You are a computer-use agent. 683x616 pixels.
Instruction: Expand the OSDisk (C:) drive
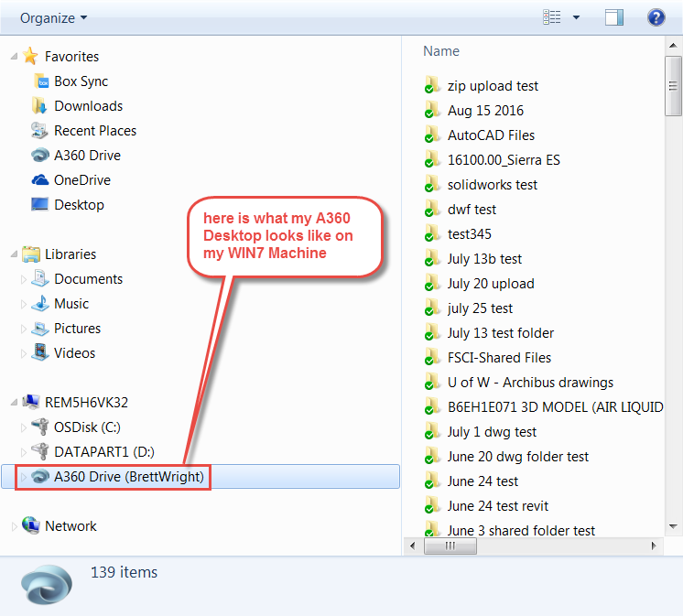[24, 427]
